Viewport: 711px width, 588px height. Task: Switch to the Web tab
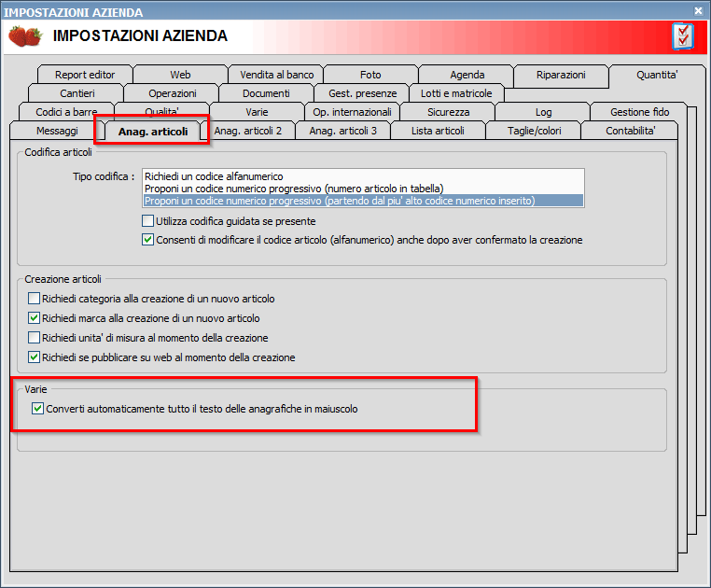point(180,75)
